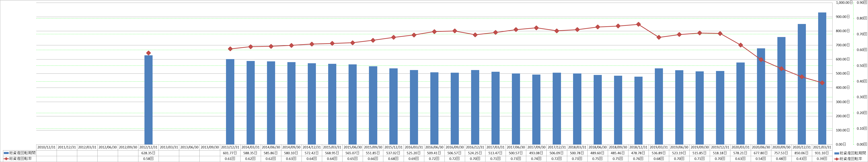Click the table cell 568.95日

click(x=332, y=153)
